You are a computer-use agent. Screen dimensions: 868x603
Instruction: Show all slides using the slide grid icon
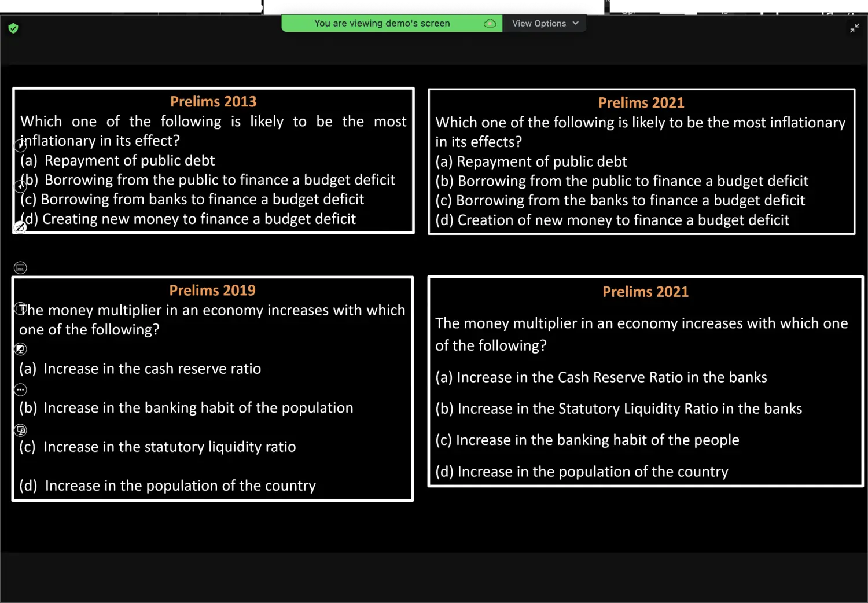pyautogui.click(x=20, y=268)
